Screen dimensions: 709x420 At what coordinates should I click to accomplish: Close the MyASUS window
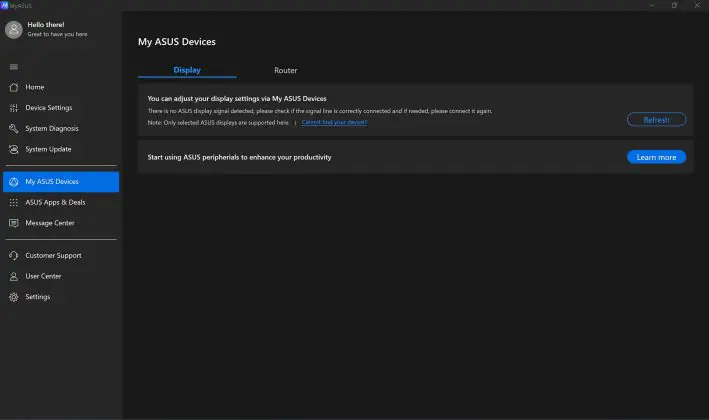click(x=697, y=5)
